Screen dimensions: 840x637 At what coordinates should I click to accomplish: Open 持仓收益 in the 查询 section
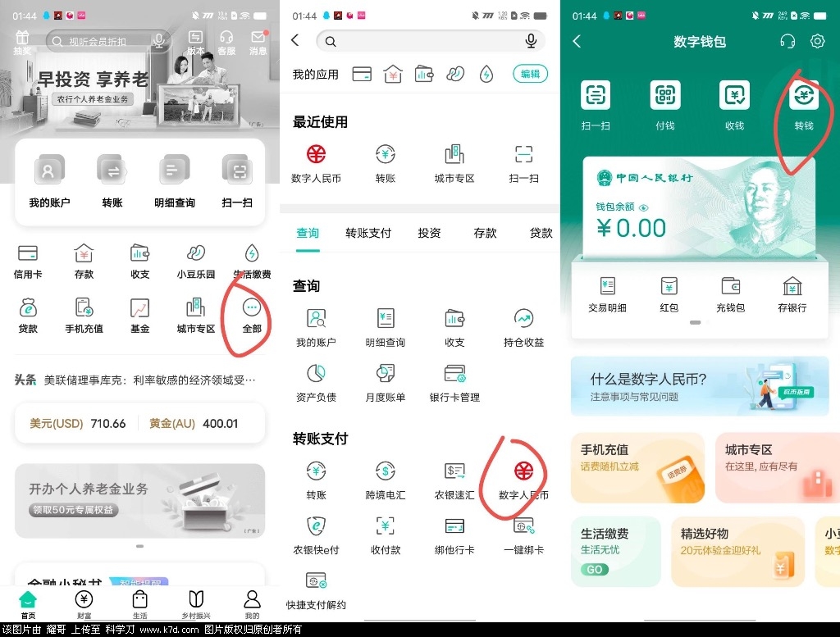pyautogui.click(x=524, y=328)
